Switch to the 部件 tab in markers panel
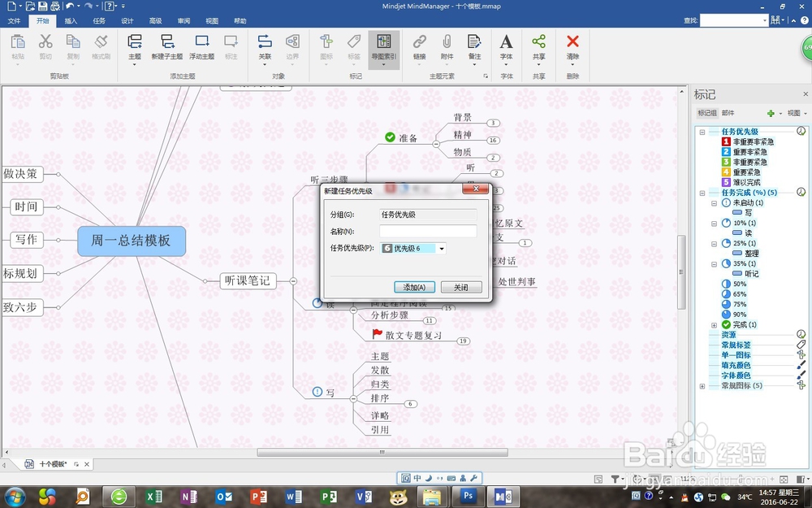Screen dimensions: 812x508 coord(728,113)
